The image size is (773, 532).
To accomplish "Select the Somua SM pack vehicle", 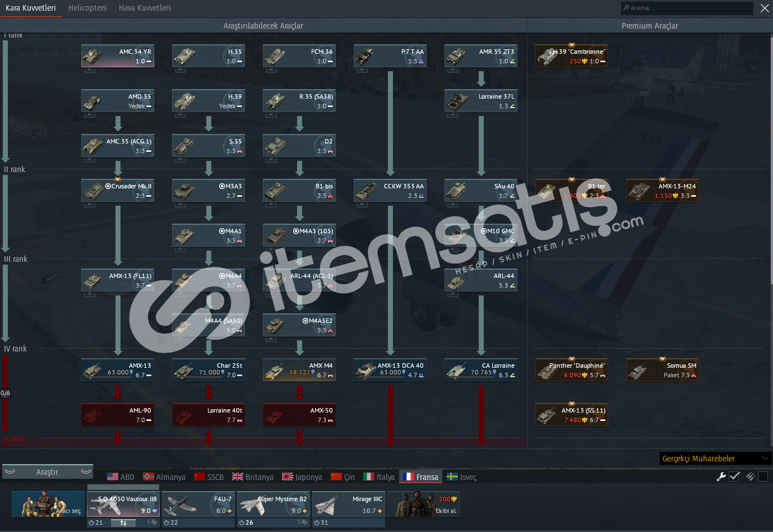I will 663,370.
